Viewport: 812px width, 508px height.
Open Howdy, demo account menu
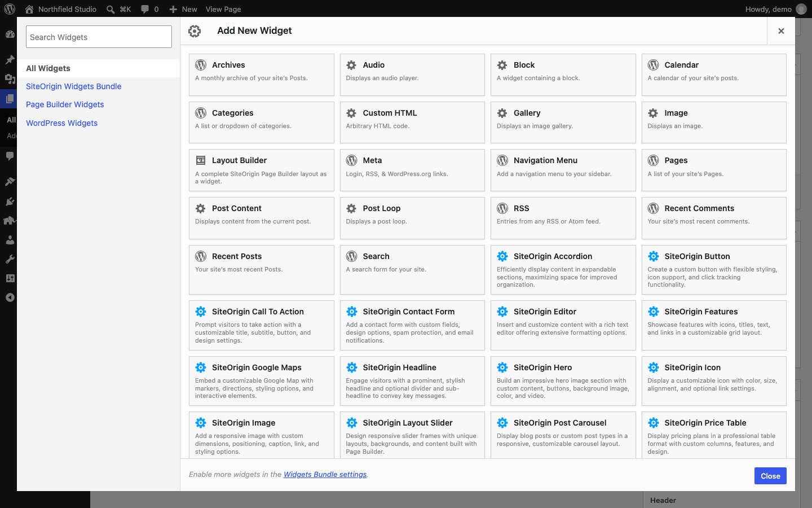(x=776, y=9)
